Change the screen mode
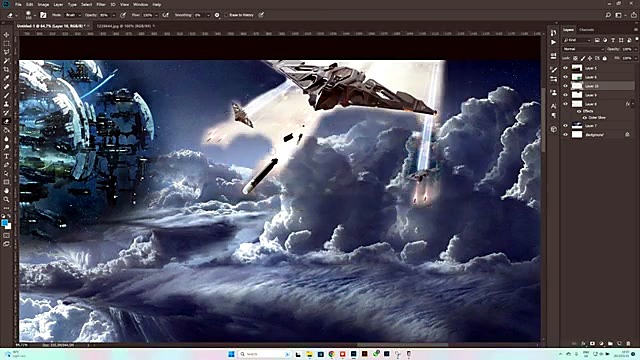Screen dimensions: 640x360 tap(7, 244)
